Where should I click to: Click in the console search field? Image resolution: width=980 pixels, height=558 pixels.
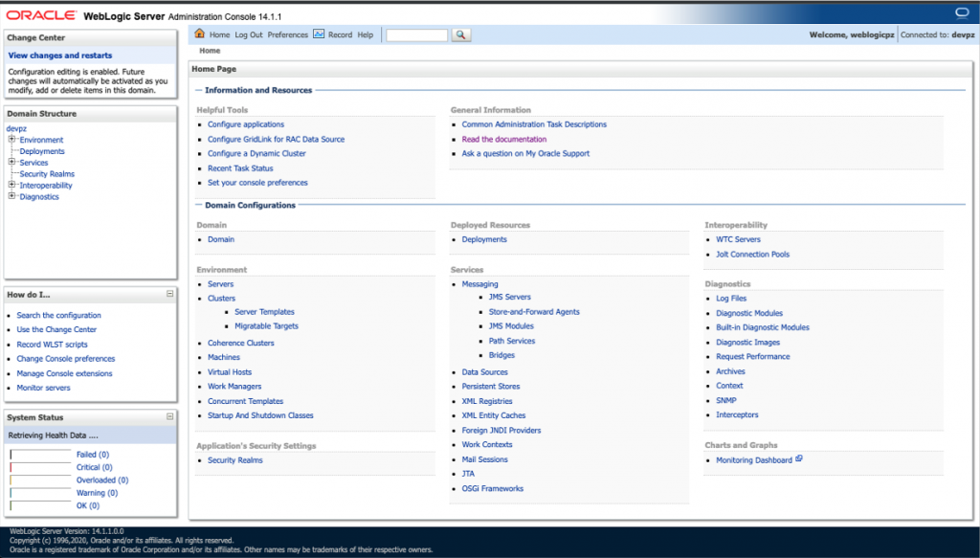(417, 35)
